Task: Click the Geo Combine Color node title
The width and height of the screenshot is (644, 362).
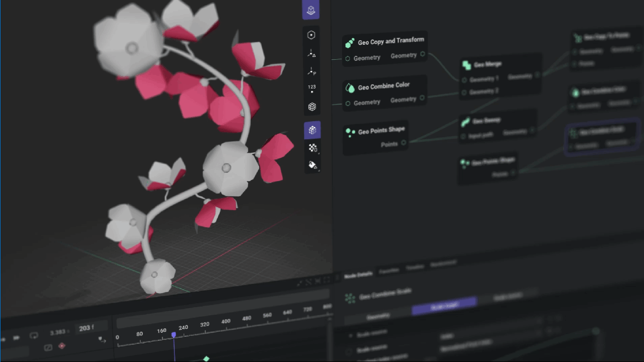Action: [383, 86]
